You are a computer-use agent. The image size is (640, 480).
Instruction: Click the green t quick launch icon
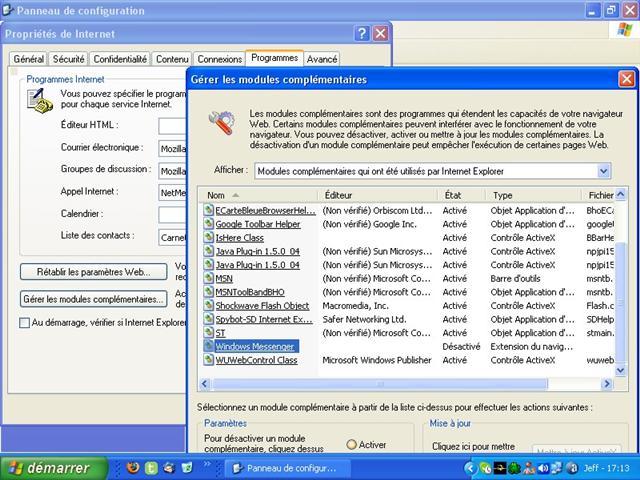click(x=151, y=467)
